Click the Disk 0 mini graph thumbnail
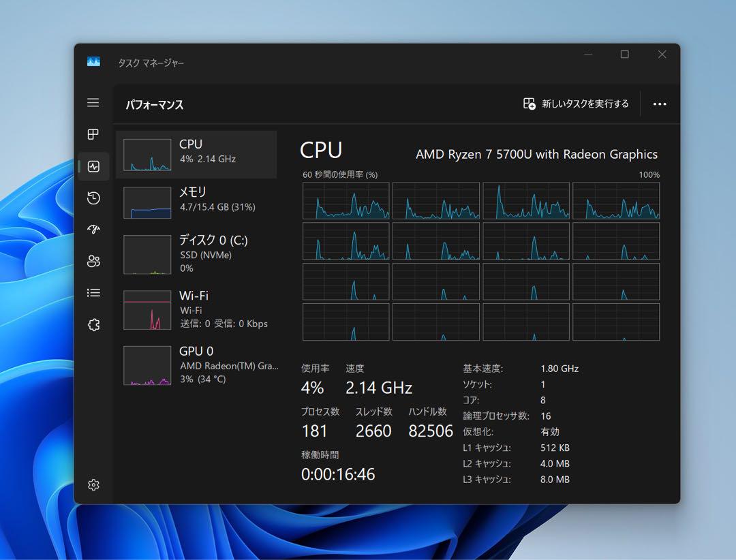Image resolution: width=736 pixels, height=560 pixels. click(147, 254)
